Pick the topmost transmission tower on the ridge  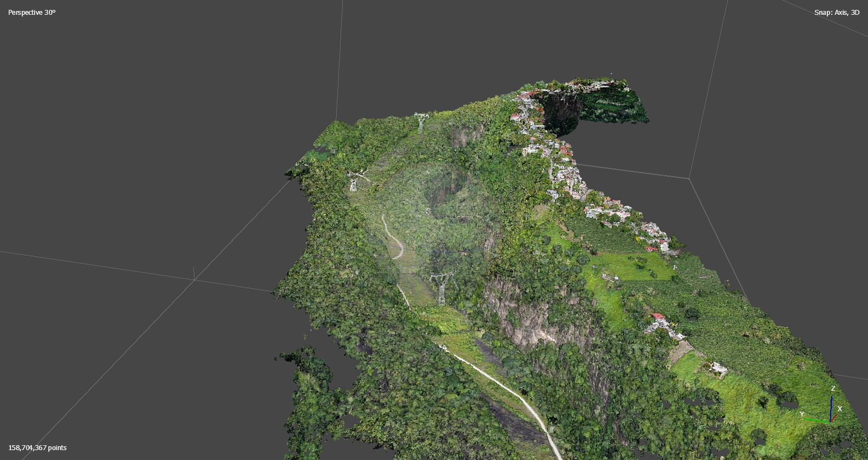pyautogui.click(x=421, y=122)
